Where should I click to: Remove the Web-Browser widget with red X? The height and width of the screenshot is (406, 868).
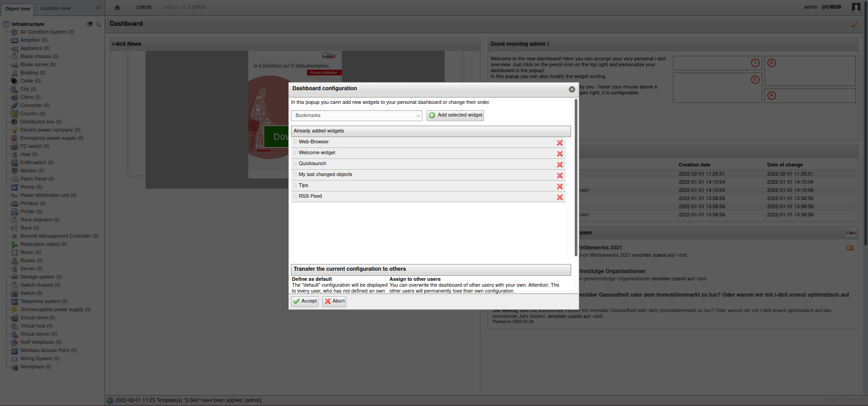pos(560,143)
